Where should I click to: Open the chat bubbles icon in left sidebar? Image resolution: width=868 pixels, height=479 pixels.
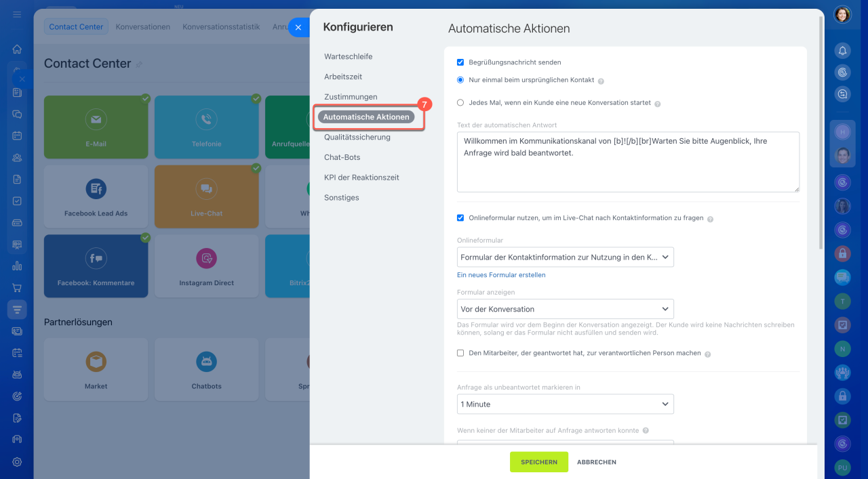[17, 114]
